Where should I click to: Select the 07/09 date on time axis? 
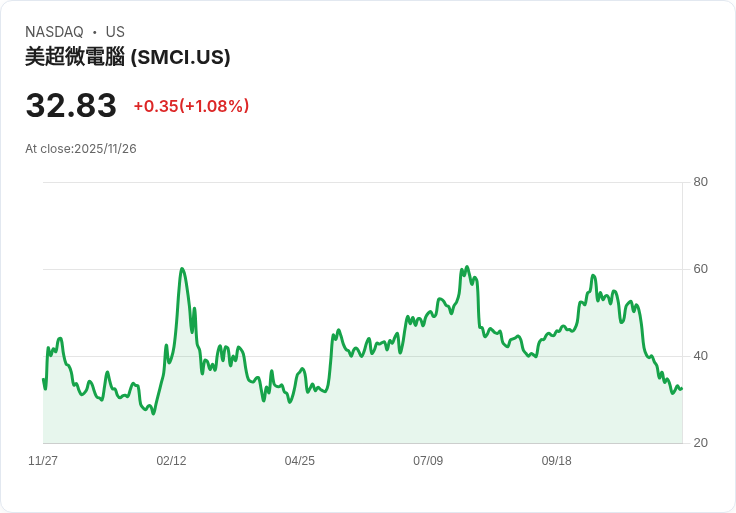point(428,461)
